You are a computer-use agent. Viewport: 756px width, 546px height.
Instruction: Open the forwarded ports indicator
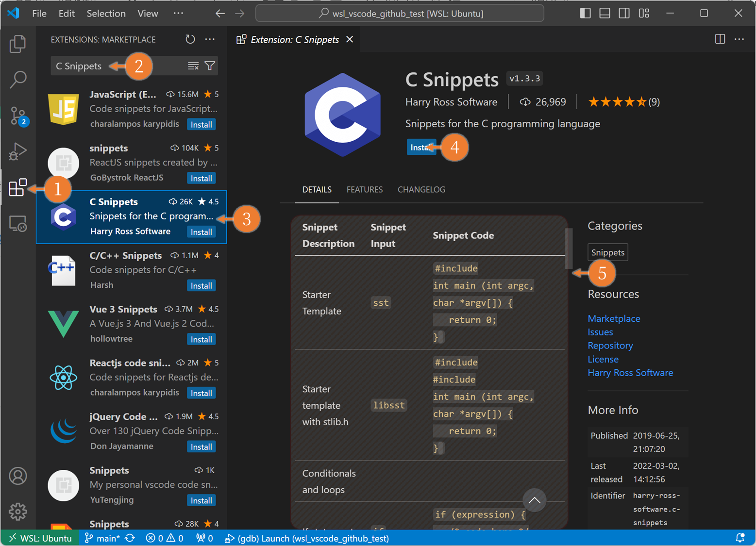[x=204, y=538]
